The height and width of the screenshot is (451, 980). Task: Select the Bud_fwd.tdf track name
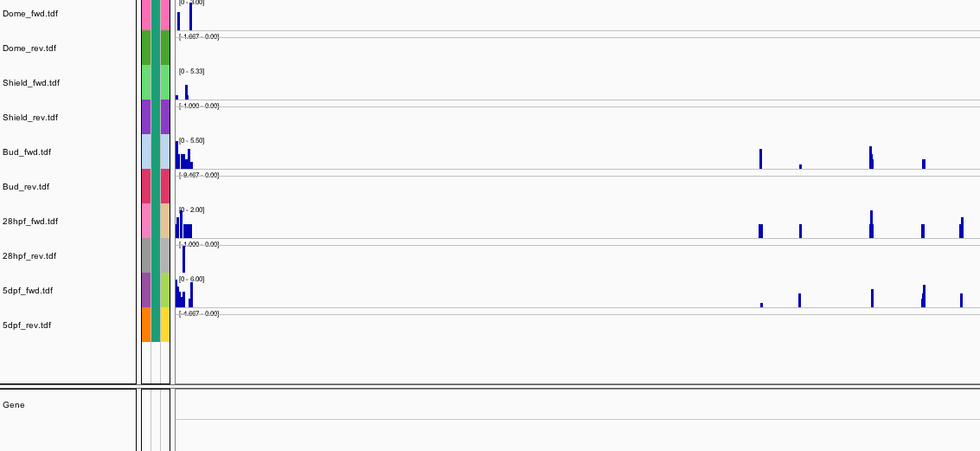pos(27,152)
